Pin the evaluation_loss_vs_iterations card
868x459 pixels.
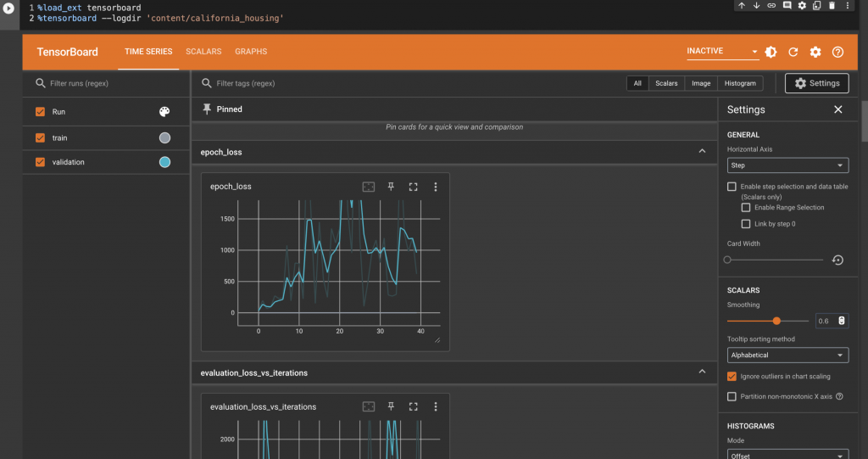[391, 406]
